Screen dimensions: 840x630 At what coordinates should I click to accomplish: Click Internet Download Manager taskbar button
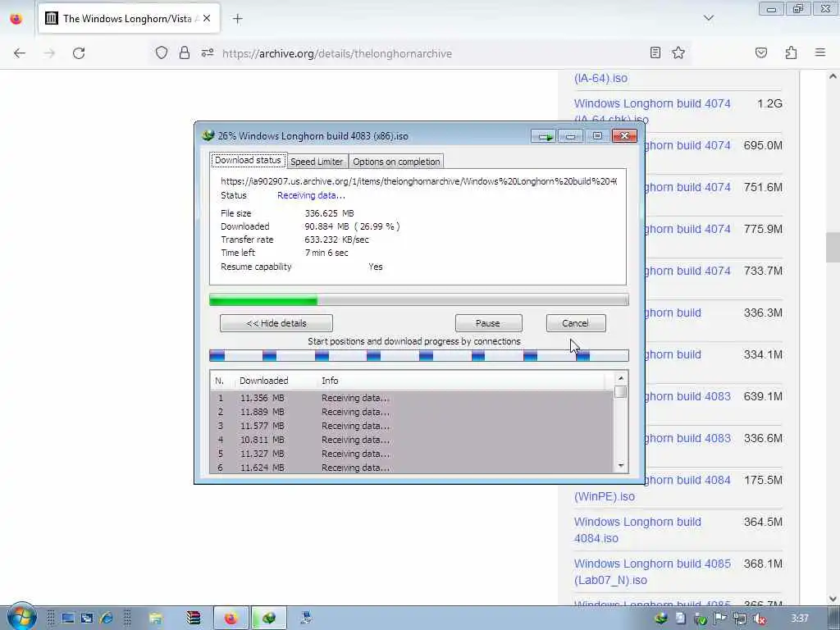click(x=269, y=619)
